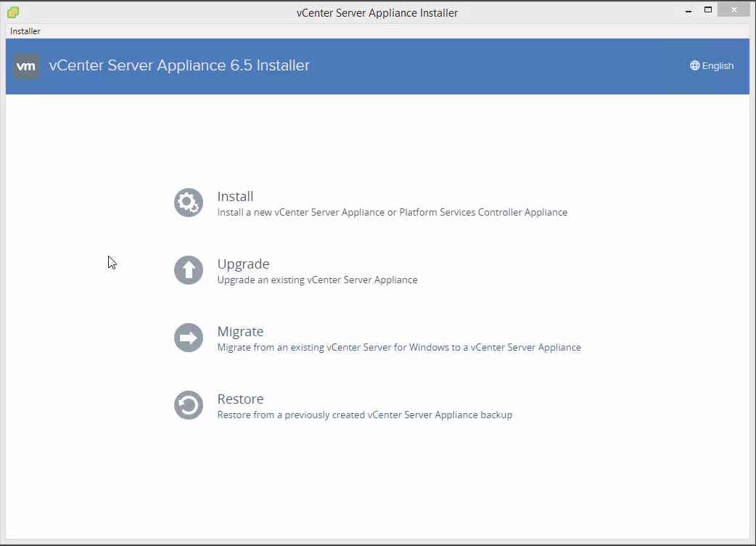Pick the Restore heading
This screenshot has width=756, height=546.
pyautogui.click(x=240, y=399)
